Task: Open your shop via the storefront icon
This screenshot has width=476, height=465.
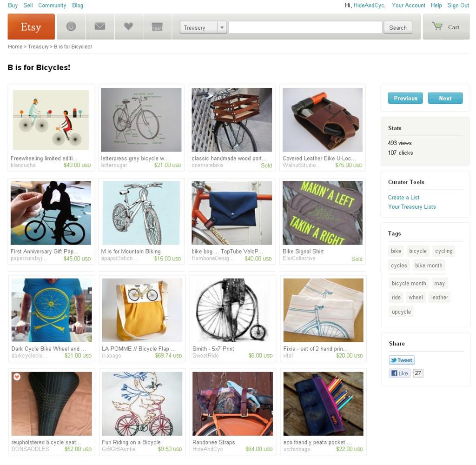Action: (157, 27)
